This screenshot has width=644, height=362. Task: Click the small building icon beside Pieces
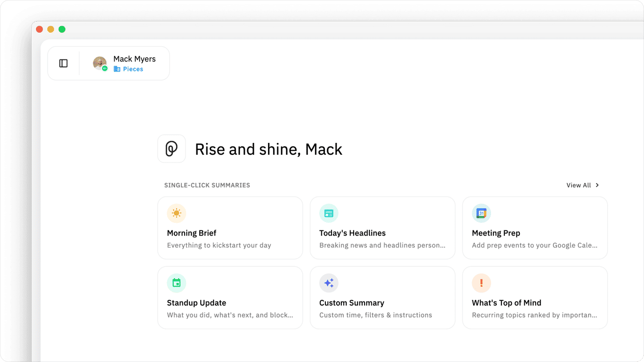(117, 69)
